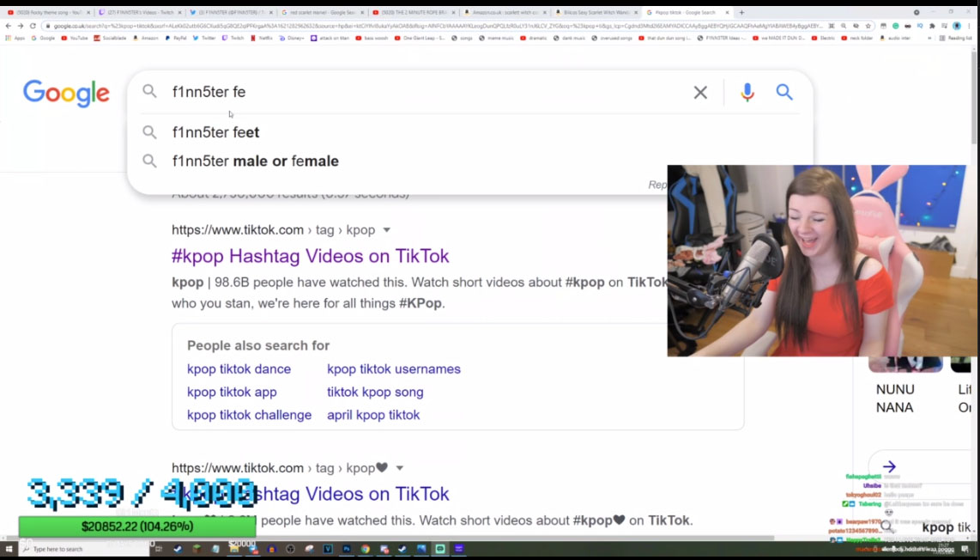
Task: Open Steam from the taskbar
Action: click(178, 549)
